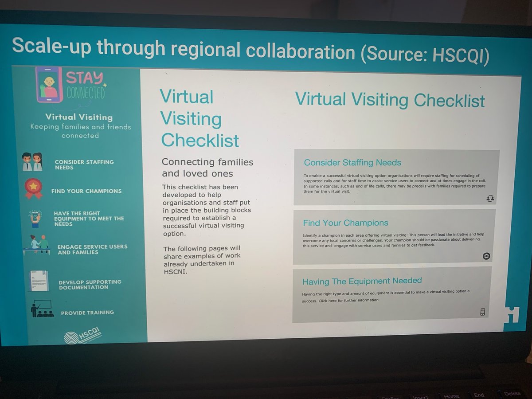Open the Find Your Champions heading
532x399 pixels.
(345, 223)
